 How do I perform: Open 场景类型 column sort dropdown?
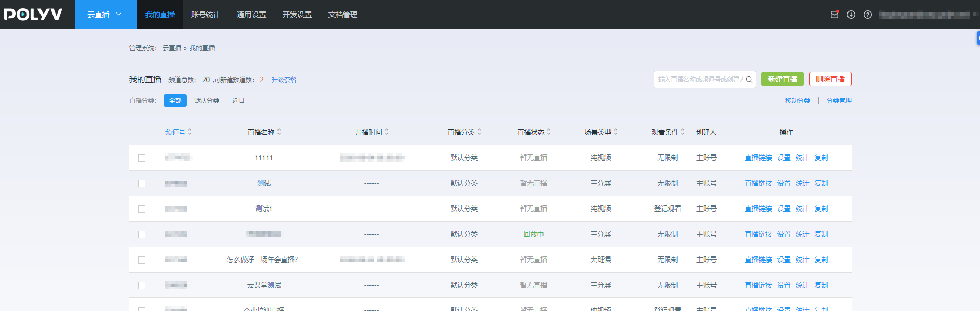(x=616, y=132)
